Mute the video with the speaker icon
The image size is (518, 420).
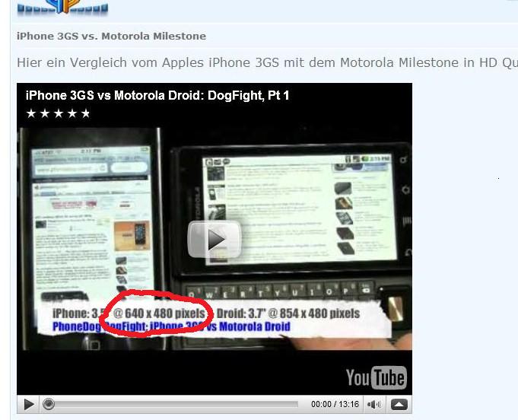coord(374,404)
